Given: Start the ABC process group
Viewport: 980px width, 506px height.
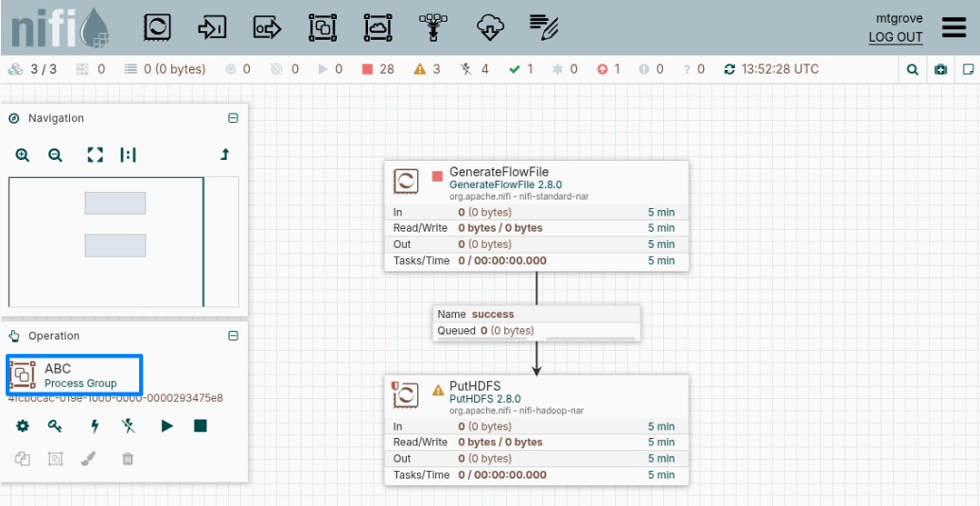Looking at the screenshot, I should pyautogui.click(x=166, y=426).
